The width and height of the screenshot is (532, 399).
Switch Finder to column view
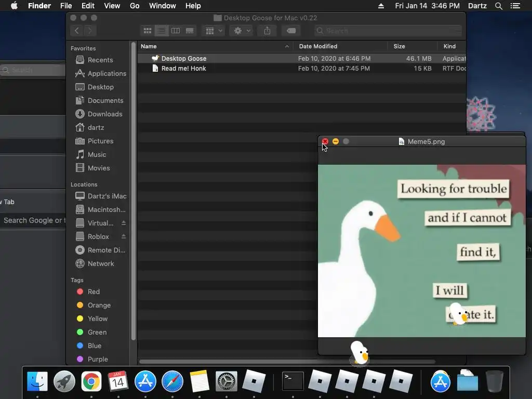[x=176, y=31]
